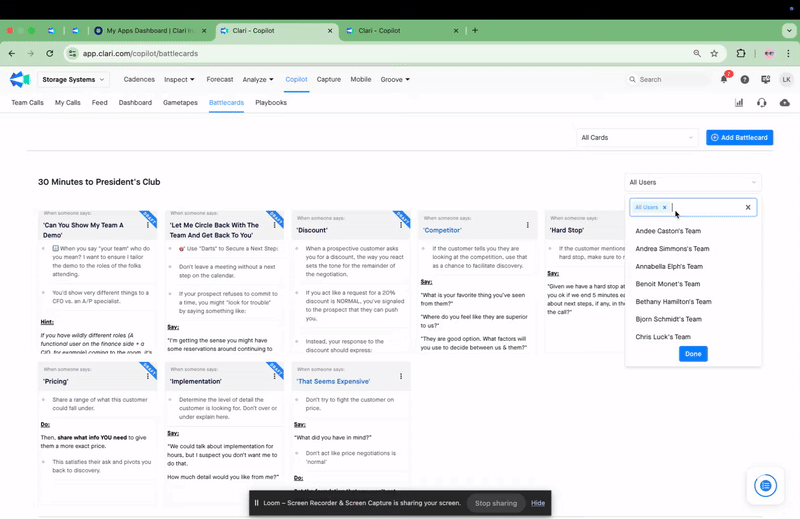800x519 pixels.
Task: Go back in browser history
Action: [x=12, y=53]
